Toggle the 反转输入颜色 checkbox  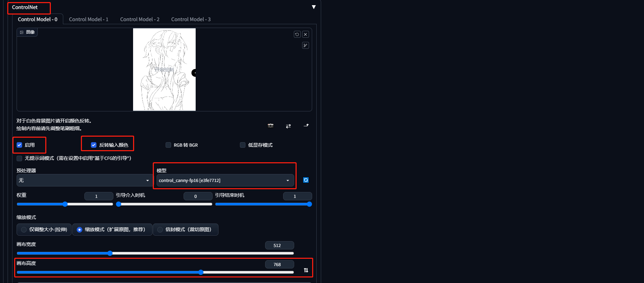94,145
